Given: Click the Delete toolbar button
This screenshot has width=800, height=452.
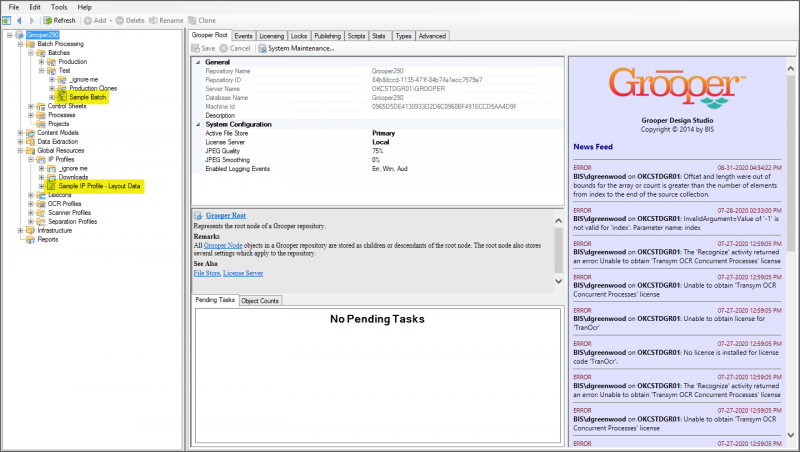Looking at the screenshot, I should tap(130, 20).
